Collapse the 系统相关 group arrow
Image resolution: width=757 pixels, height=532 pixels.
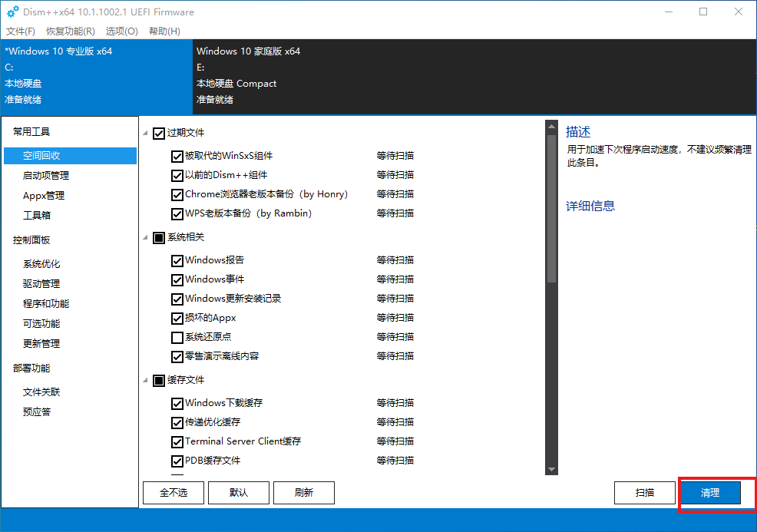click(x=145, y=237)
